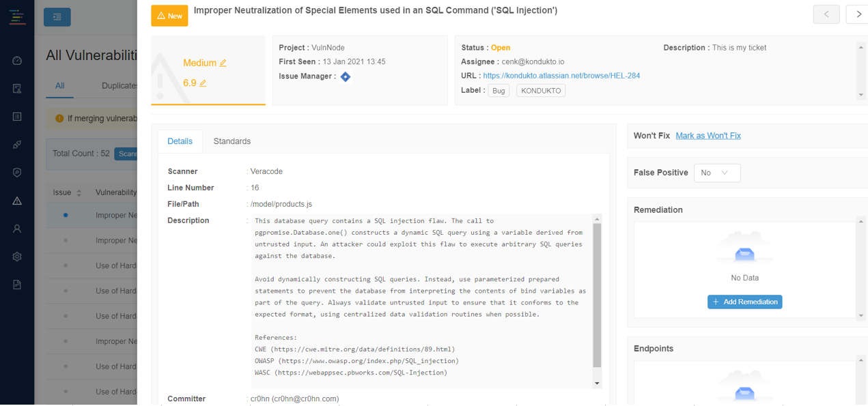
Task: Click the description text scrollbar thumb
Action: pos(597,295)
